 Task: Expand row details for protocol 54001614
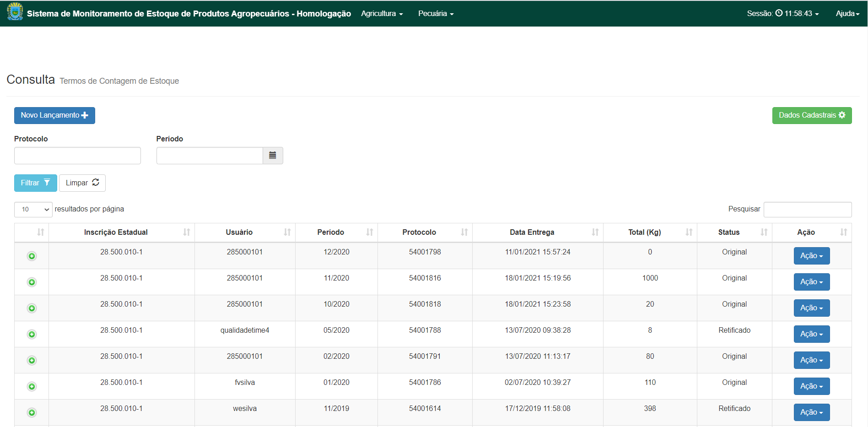pyautogui.click(x=32, y=412)
